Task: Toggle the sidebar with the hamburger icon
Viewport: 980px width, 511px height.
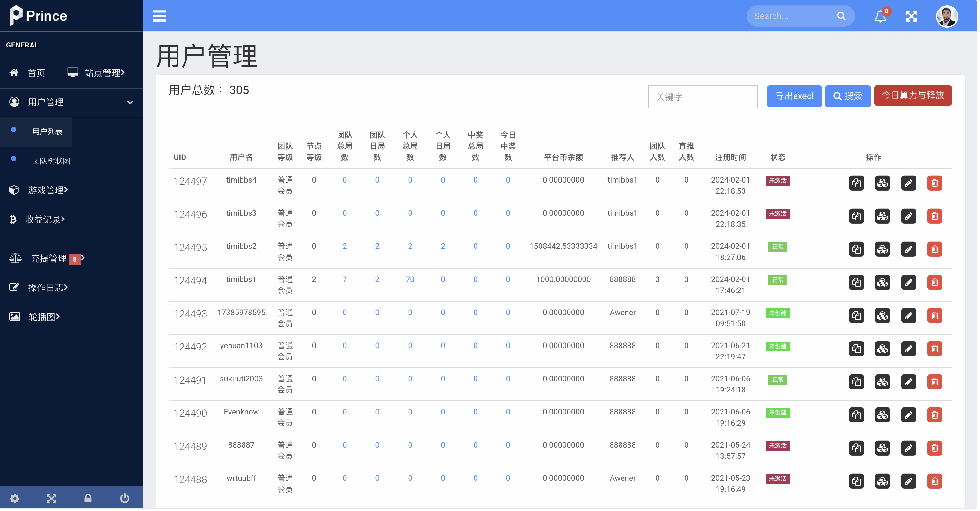Action: pos(159,16)
